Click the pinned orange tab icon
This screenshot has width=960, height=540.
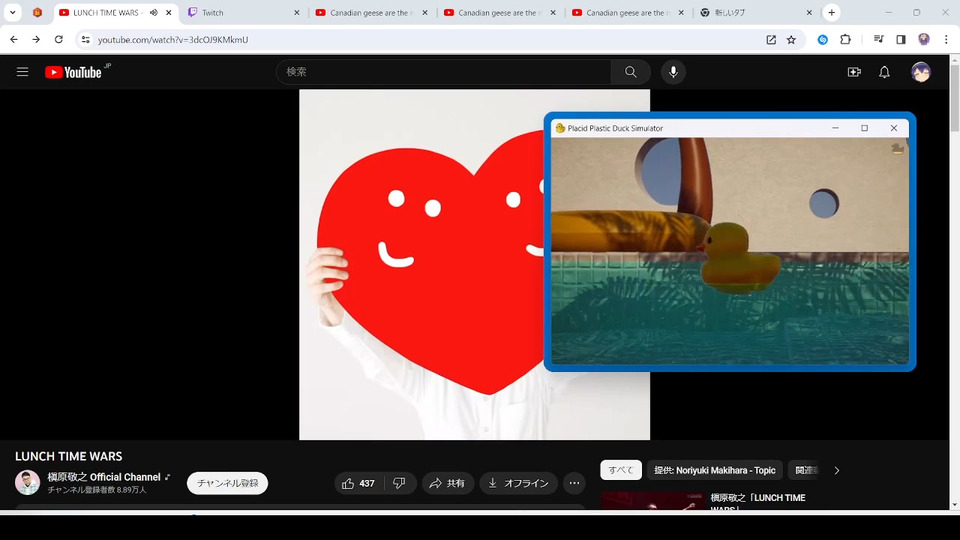(37, 12)
